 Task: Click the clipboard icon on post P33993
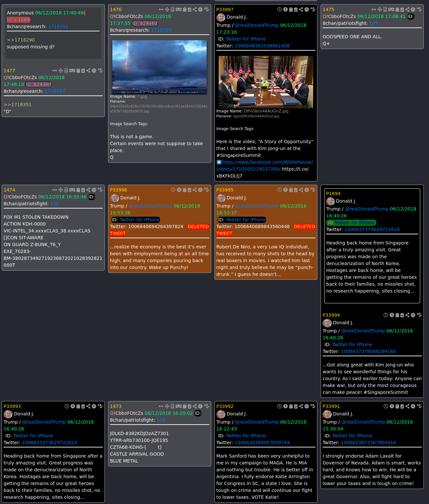click(78, 406)
